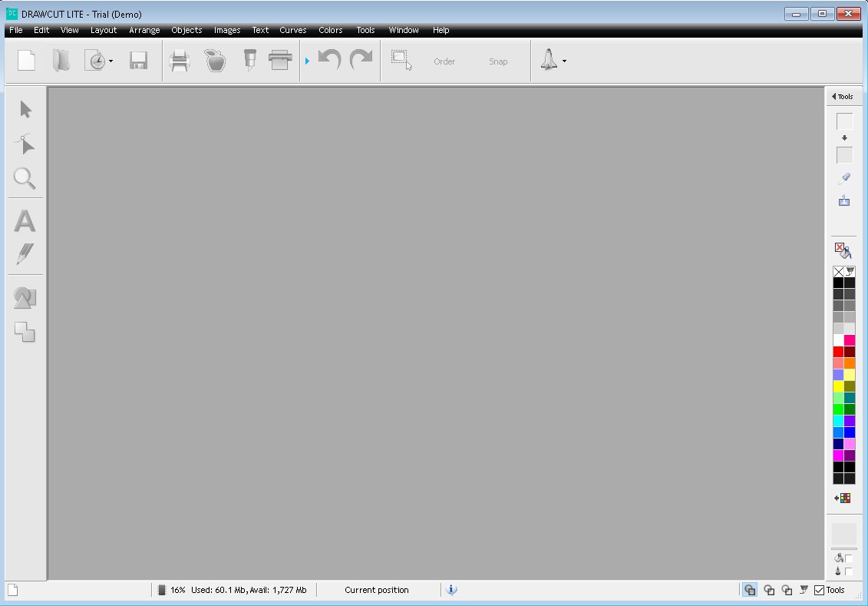The height and width of the screenshot is (606, 868).
Task: Print using the printer icon
Action: pyautogui.click(x=180, y=61)
